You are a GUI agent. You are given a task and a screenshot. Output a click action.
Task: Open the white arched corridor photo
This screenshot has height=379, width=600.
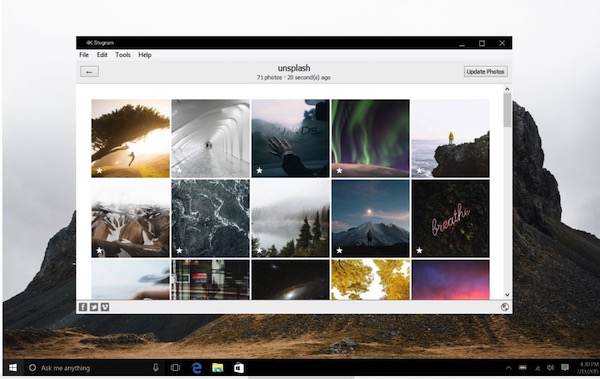tap(210, 139)
